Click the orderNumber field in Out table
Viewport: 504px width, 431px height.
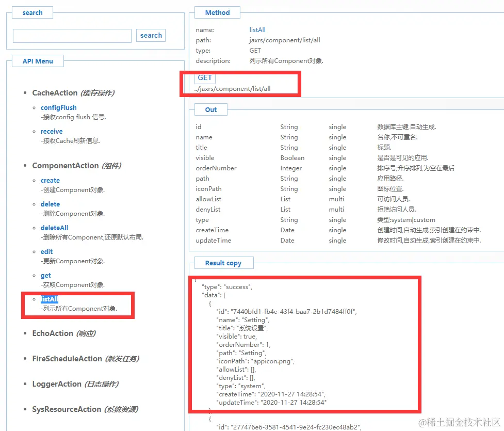216,168
